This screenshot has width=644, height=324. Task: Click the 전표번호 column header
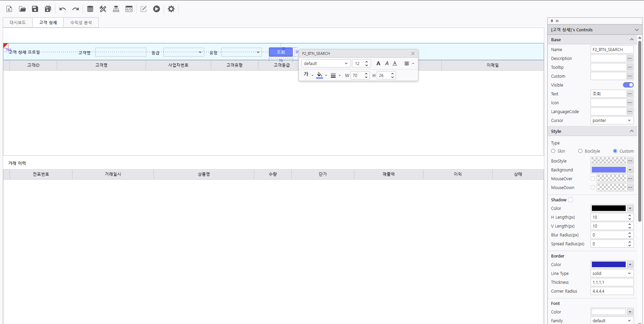[x=41, y=174]
